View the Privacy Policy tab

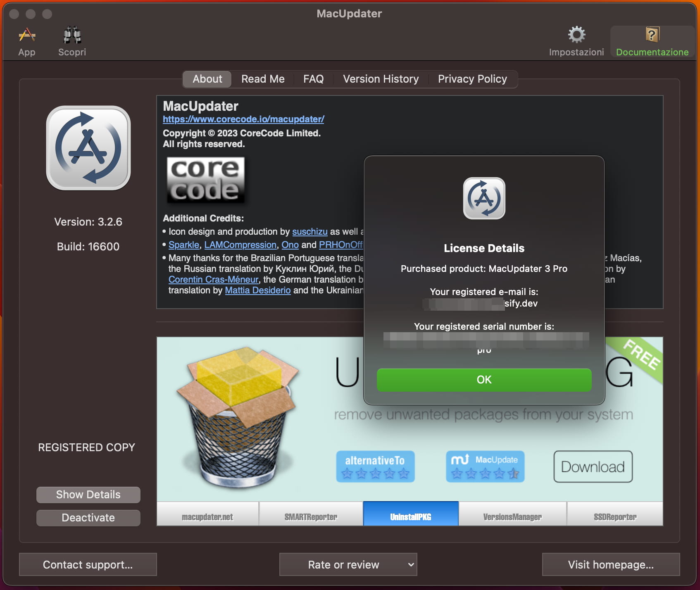[472, 79]
